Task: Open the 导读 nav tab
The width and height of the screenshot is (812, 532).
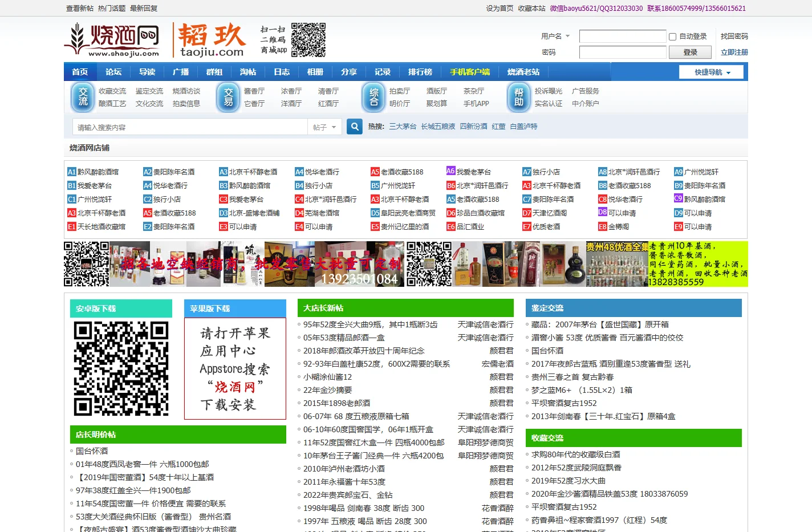Action: tap(147, 72)
